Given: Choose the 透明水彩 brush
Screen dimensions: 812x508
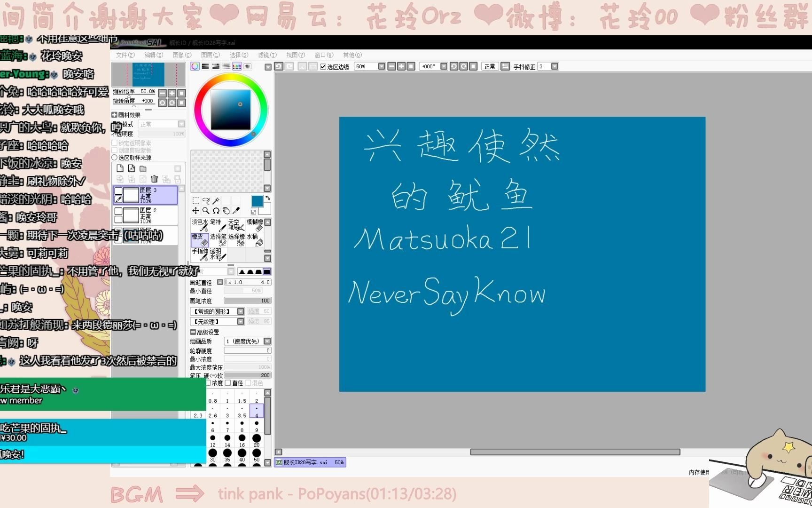Looking at the screenshot, I should coord(218,254).
